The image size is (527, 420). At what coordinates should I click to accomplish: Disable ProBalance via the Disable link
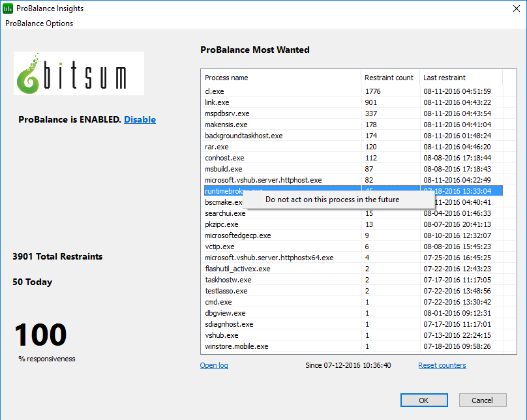tap(140, 119)
